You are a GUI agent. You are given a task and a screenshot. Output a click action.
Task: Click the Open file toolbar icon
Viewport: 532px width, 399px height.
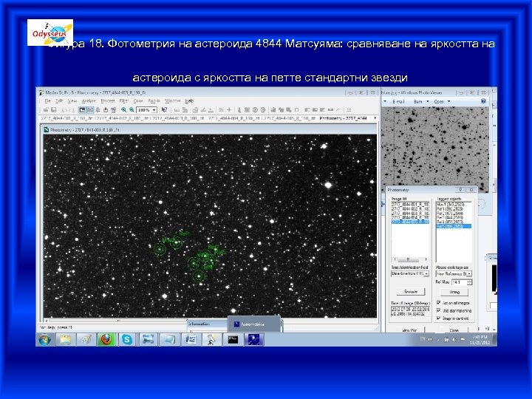click(46, 110)
